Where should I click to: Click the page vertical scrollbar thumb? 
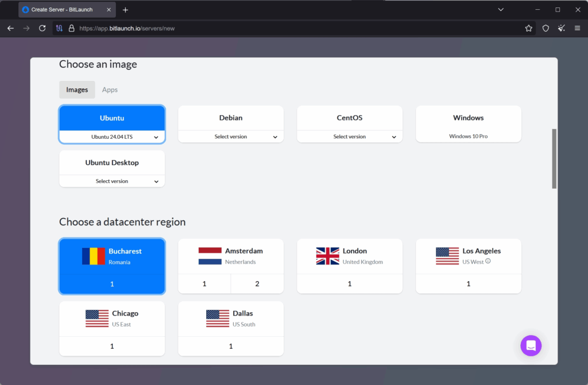pos(554,158)
